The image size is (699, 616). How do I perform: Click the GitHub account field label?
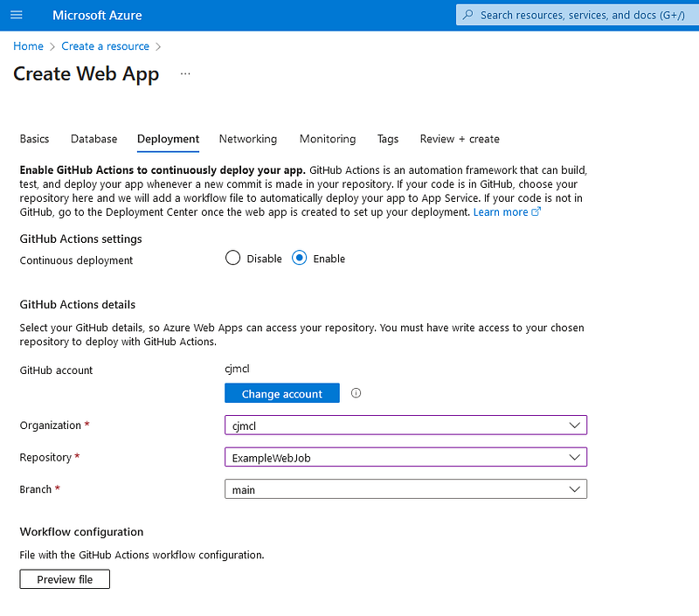tap(56, 370)
